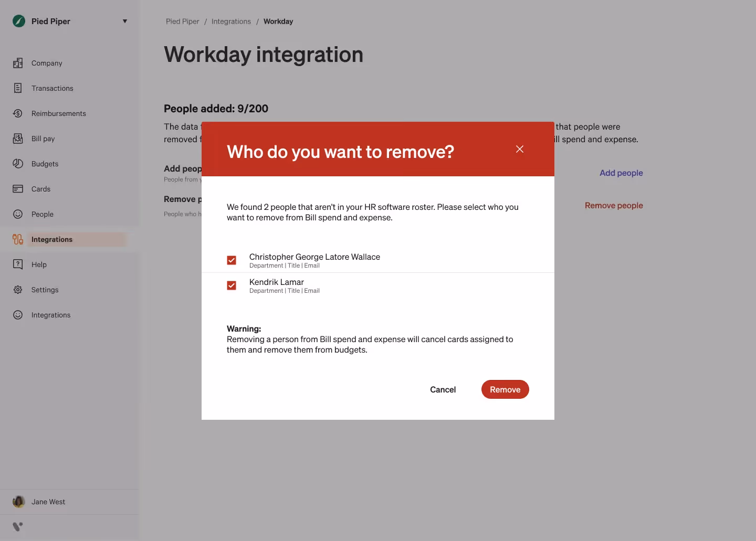The height and width of the screenshot is (541, 756).
Task: Close the remove people dialog with X
Action: point(520,149)
